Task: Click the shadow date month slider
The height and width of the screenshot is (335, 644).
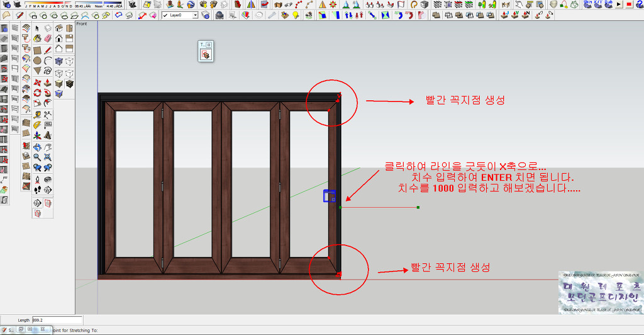Action: coord(45,5)
